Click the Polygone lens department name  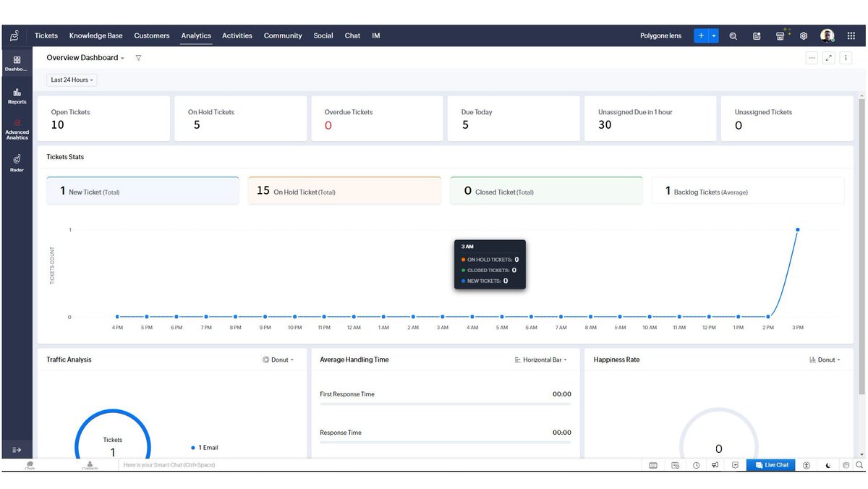pos(660,35)
